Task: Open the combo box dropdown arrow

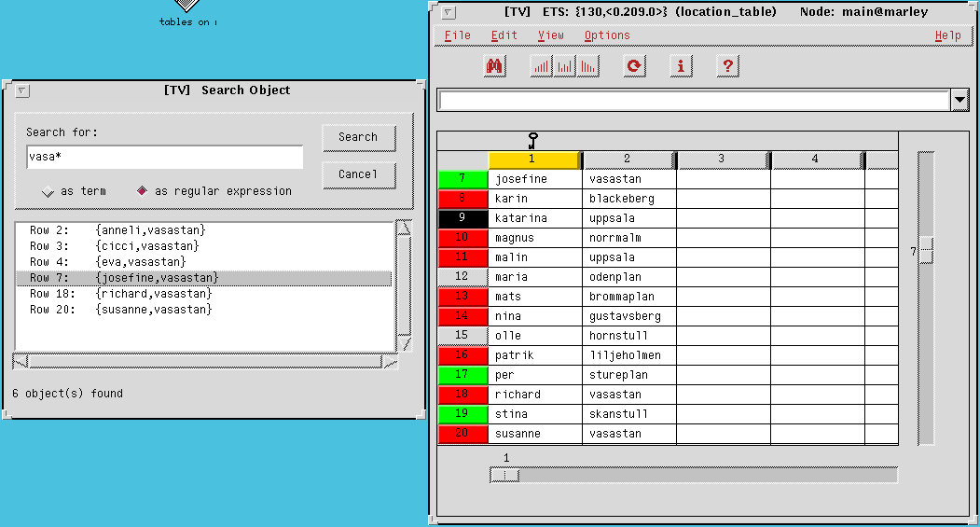Action: [959, 100]
